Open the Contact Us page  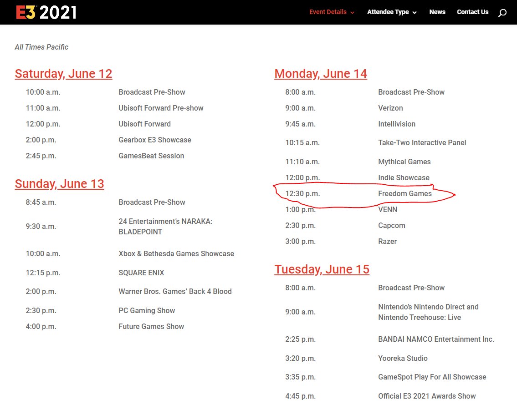point(472,12)
